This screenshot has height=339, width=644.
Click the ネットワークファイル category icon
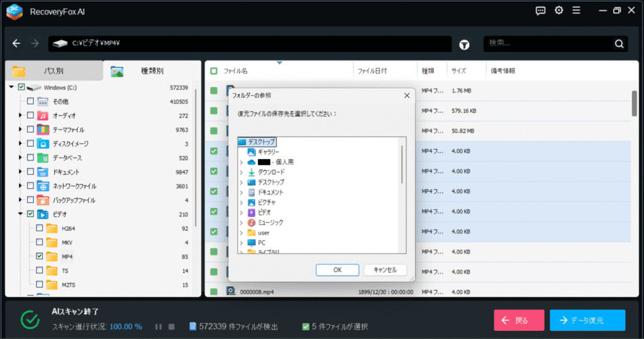point(43,186)
